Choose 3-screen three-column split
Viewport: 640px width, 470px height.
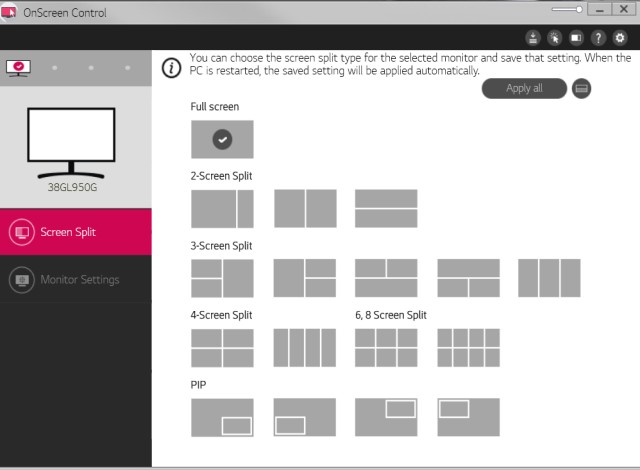[x=549, y=278]
